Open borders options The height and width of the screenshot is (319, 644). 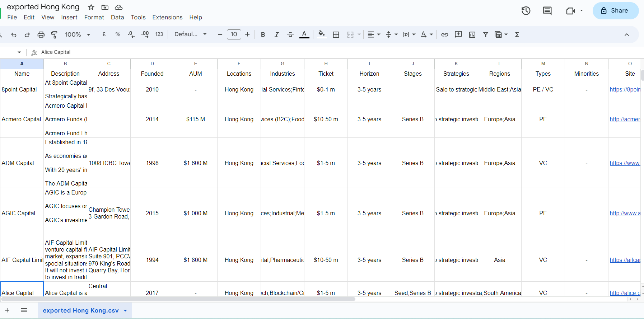click(336, 34)
